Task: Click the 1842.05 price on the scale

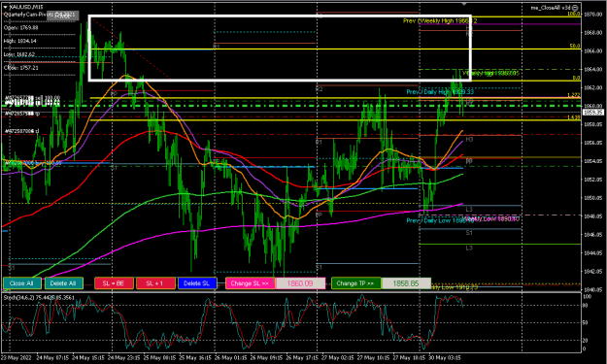Action: pyautogui.click(x=592, y=271)
